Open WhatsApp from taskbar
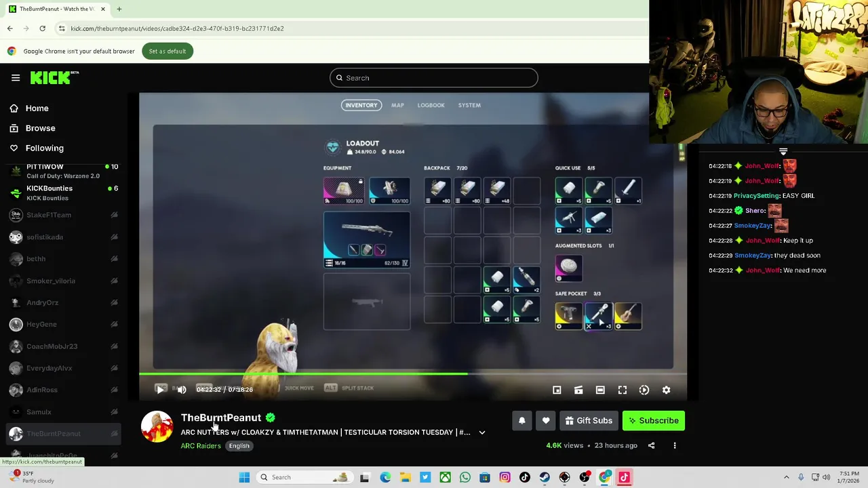The height and width of the screenshot is (488, 868). point(465,477)
